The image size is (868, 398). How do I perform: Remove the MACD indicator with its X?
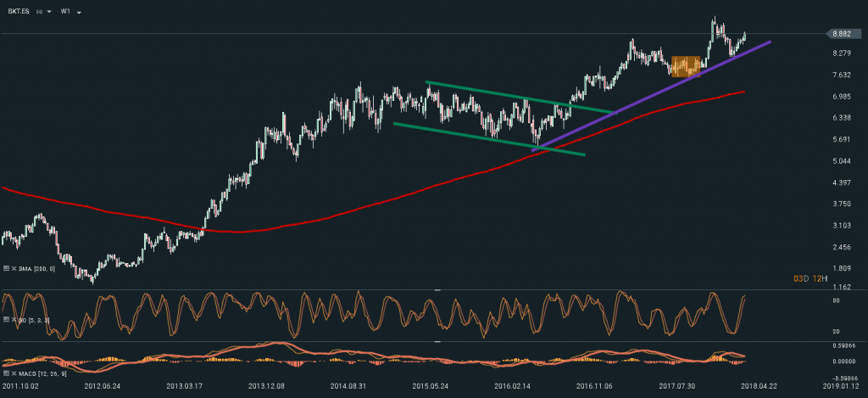pos(14,373)
